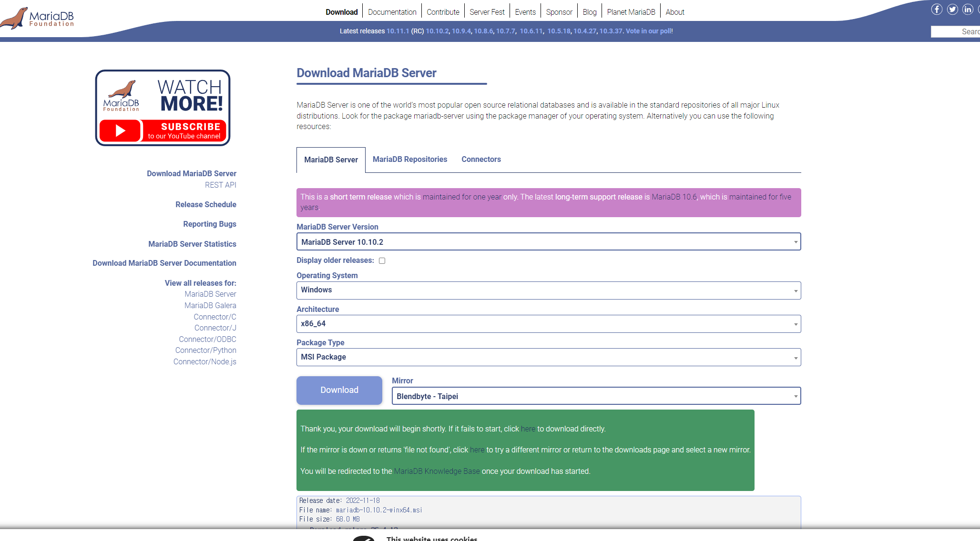The height and width of the screenshot is (541, 980).
Task: Switch to the Connectors tab
Action: click(481, 160)
